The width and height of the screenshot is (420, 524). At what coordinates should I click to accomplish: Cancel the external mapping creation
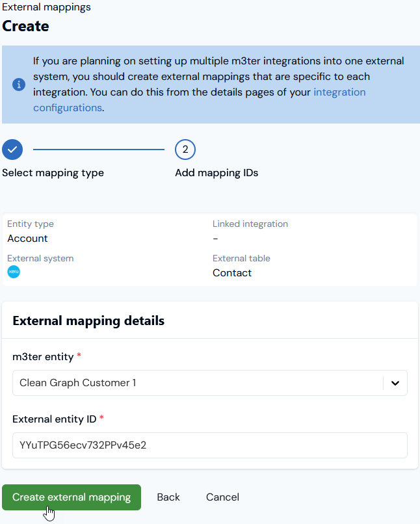pyautogui.click(x=222, y=497)
